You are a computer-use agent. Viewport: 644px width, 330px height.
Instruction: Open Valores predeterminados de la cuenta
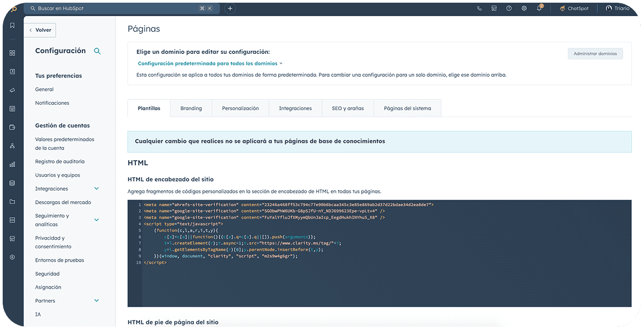pyautogui.click(x=64, y=144)
